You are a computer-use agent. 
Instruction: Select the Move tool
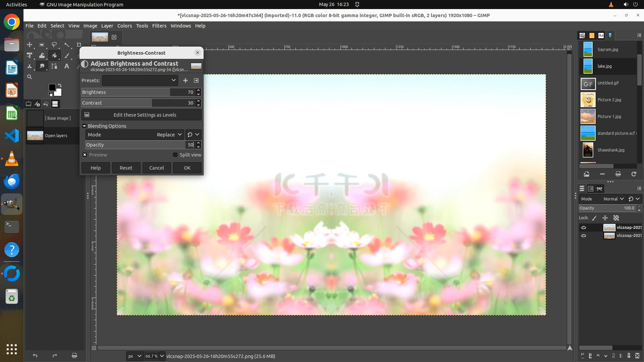click(30, 45)
